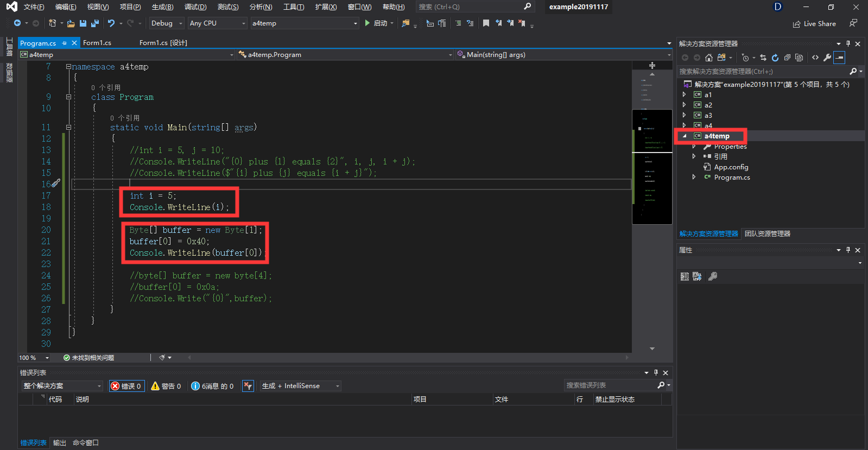
Task: Collapse all nodes in Solution Explorer
Action: (787, 58)
